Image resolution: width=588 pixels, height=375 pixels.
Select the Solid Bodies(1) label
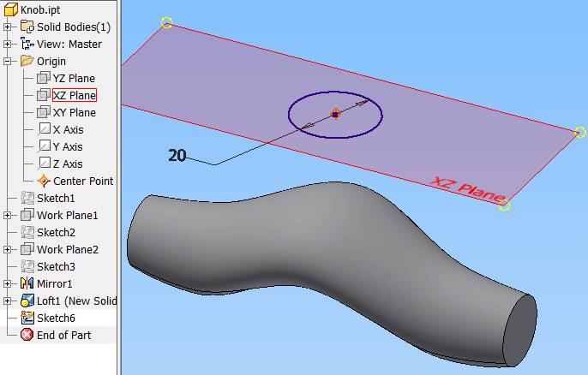(x=74, y=27)
